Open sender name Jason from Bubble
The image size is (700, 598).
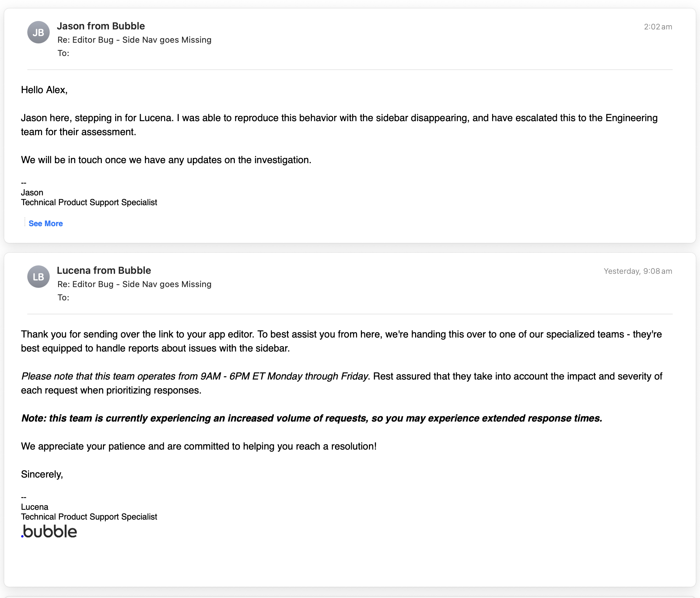coord(101,26)
